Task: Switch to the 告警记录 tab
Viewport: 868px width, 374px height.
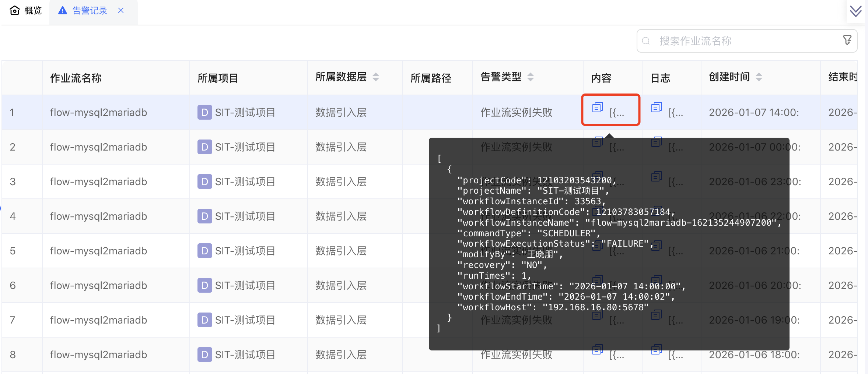Action: 90,11
